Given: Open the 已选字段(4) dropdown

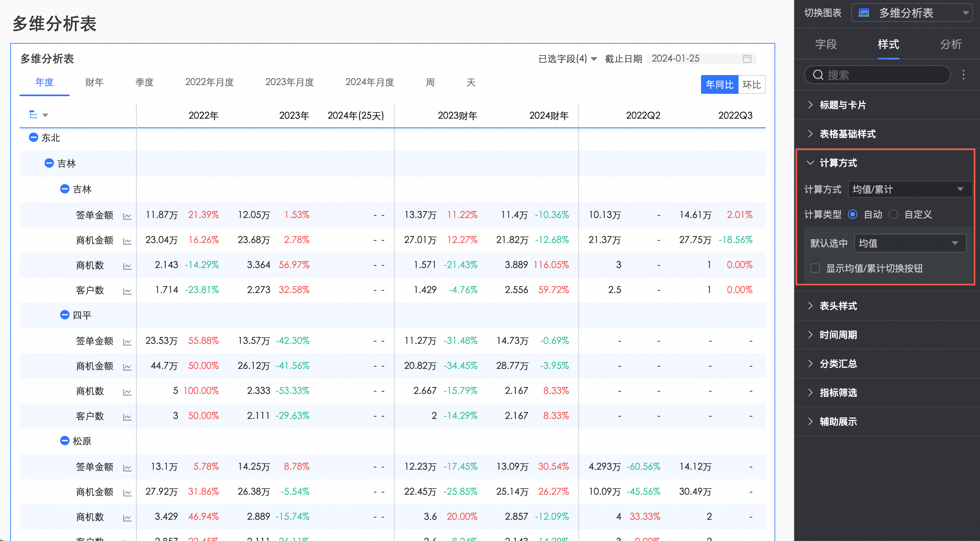Looking at the screenshot, I should [567, 59].
